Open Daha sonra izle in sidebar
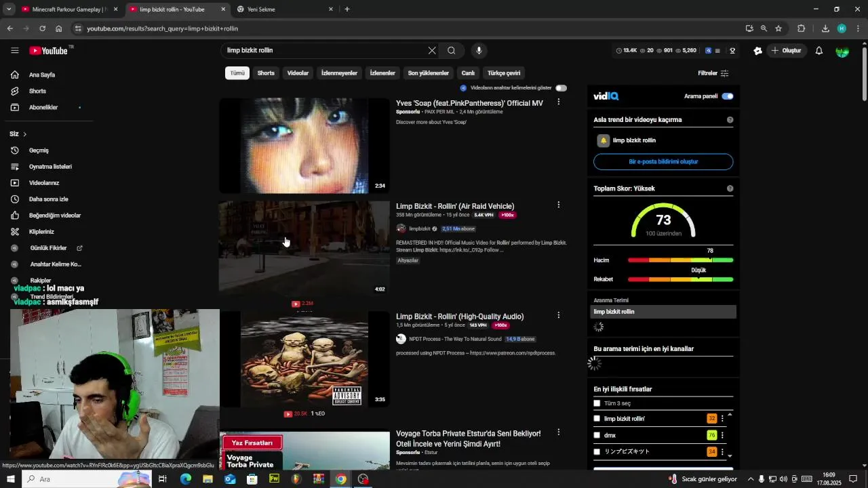 point(48,199)
